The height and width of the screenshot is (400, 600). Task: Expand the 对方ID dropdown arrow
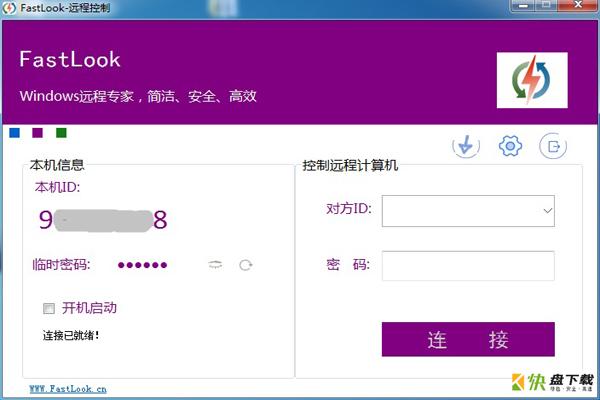point(548,211)
